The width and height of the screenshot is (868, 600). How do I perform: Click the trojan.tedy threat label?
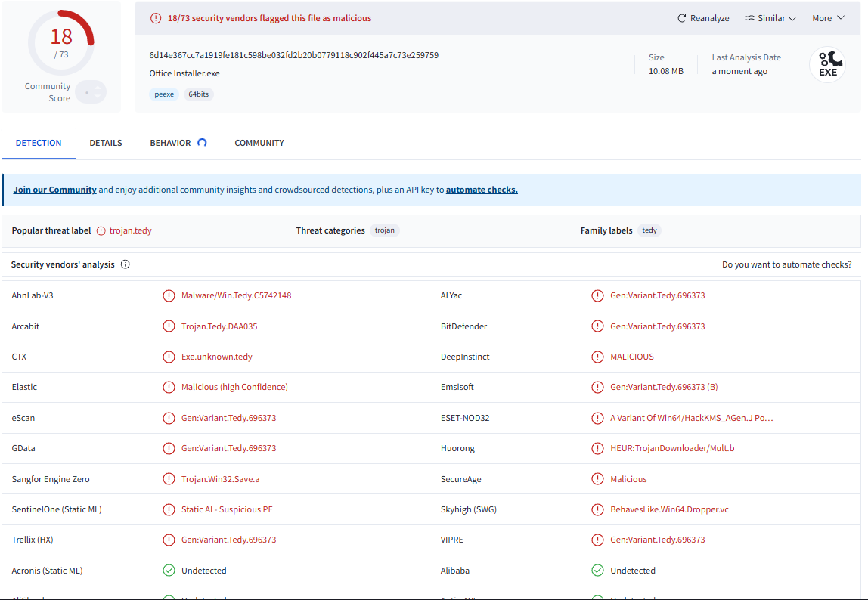pyautogui.click(x=131, y=230)
